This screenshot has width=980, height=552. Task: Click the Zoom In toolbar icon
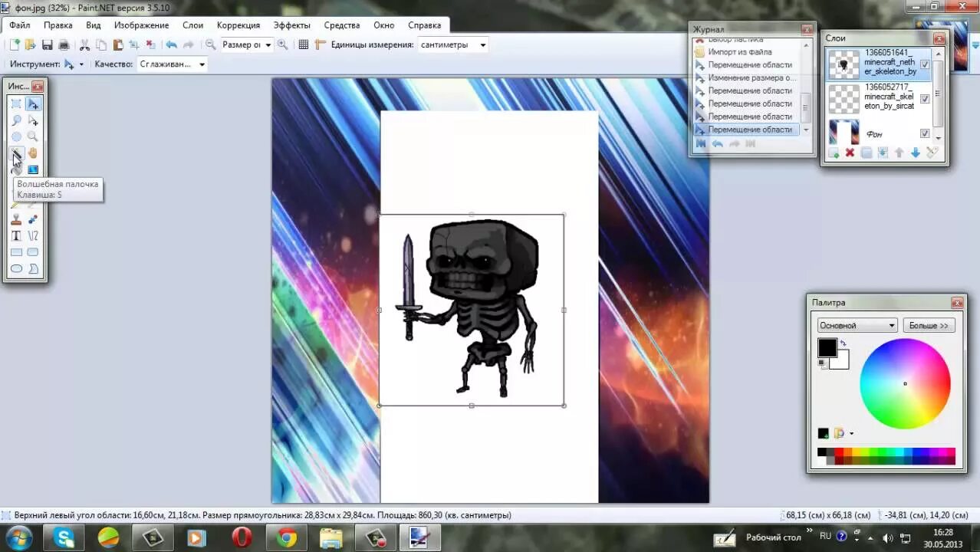pos(282,44)
